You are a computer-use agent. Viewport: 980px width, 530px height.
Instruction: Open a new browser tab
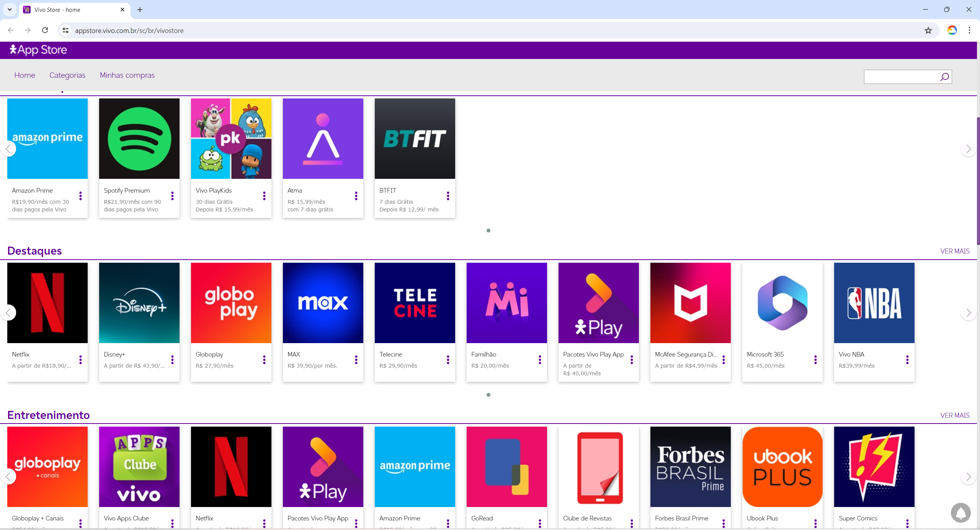point(140,10)
